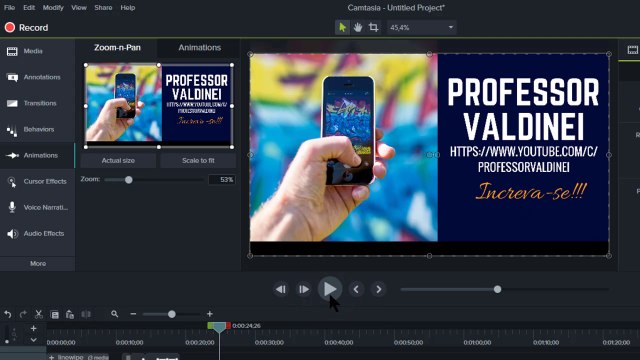Open the Annotations panel

(38, 77)
